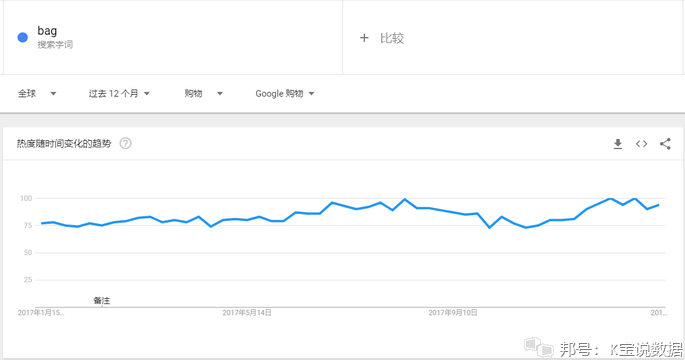This screenshot has height=360, width=685.
Task: Click the bag search term field
Action: 173,38
